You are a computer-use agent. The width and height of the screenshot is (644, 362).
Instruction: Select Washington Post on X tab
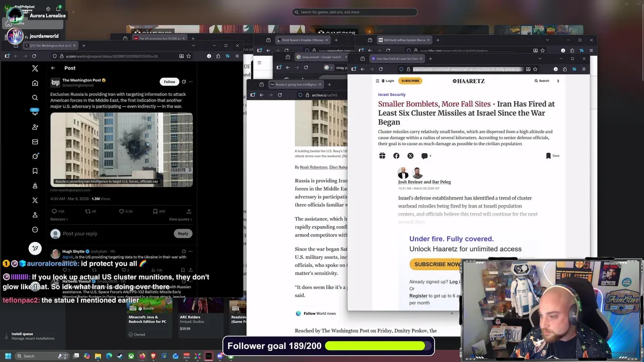click(x=50, y=46)
